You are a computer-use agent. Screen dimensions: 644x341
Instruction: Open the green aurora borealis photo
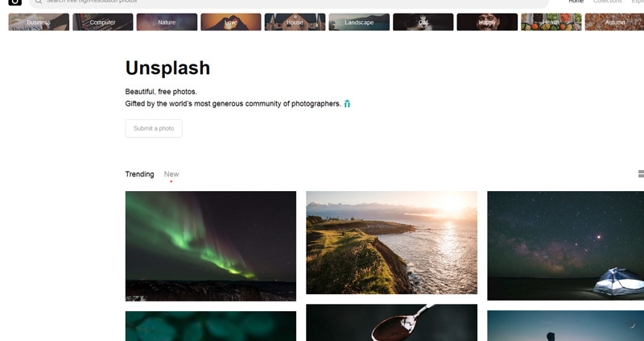tap(211, 246)
